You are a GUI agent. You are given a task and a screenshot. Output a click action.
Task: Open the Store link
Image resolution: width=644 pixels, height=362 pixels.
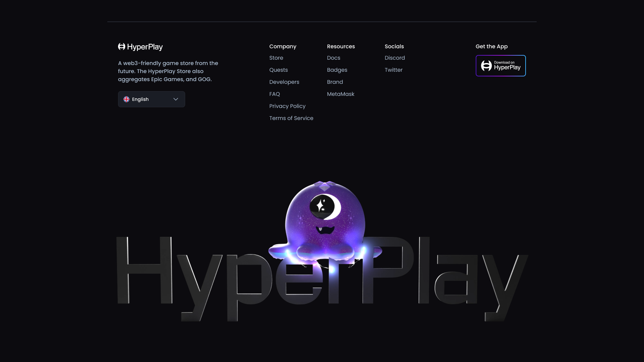(x=276, y=58)
